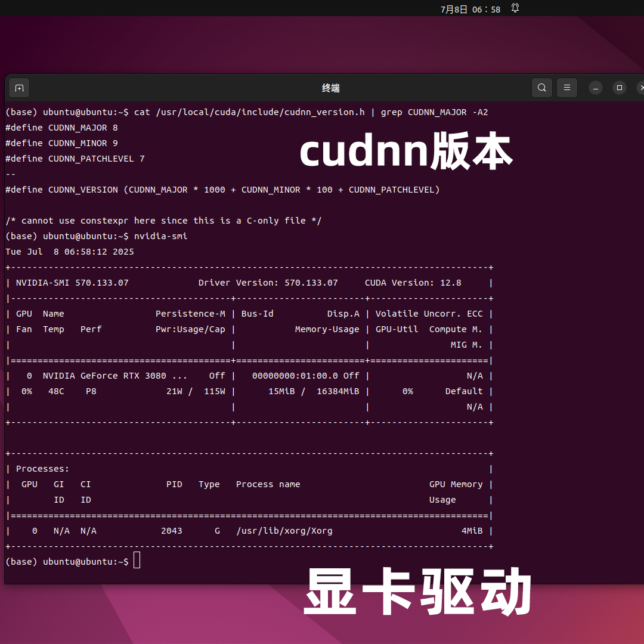
Task: Click the #define CUDNN_VERSION formula line
Action: (222, 190)
